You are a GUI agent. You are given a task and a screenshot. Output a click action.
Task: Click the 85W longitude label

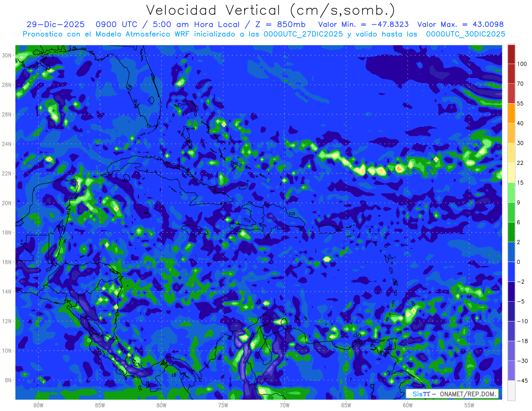(100, 405)
